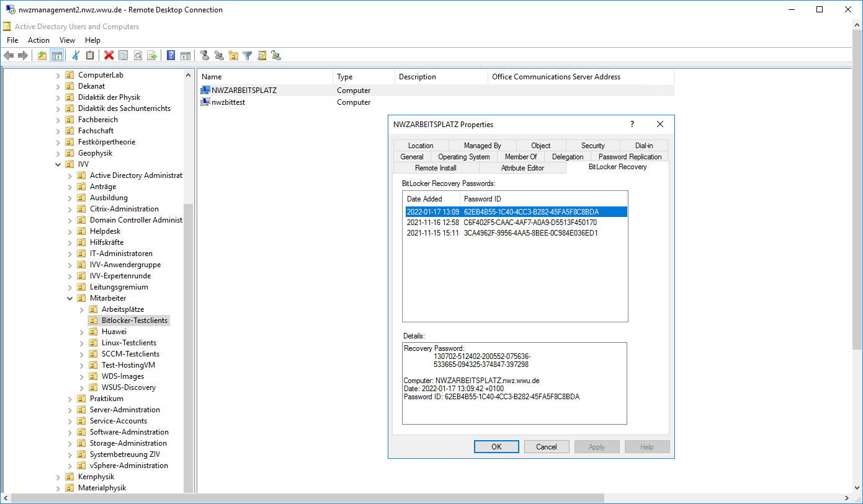Open the Action menu

(38, 40)
